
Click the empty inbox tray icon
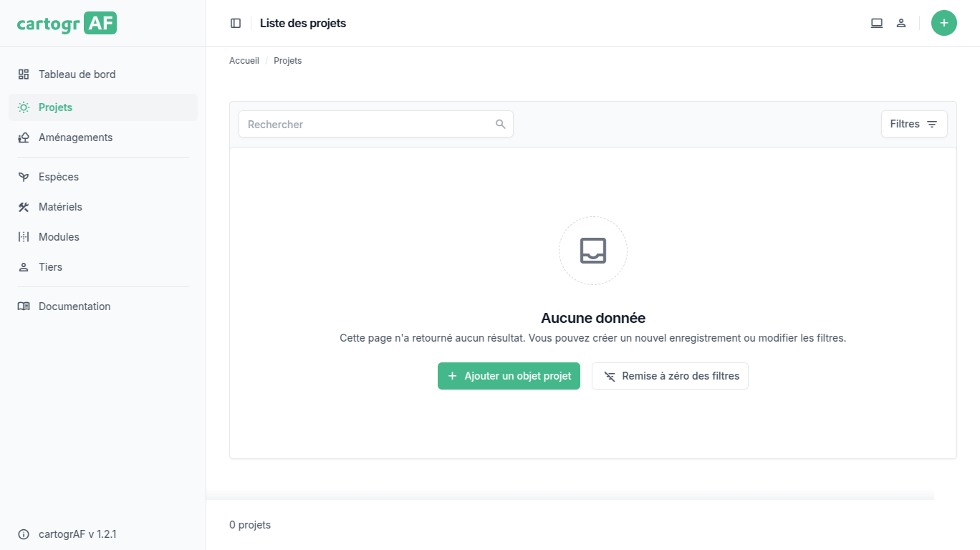592,251
